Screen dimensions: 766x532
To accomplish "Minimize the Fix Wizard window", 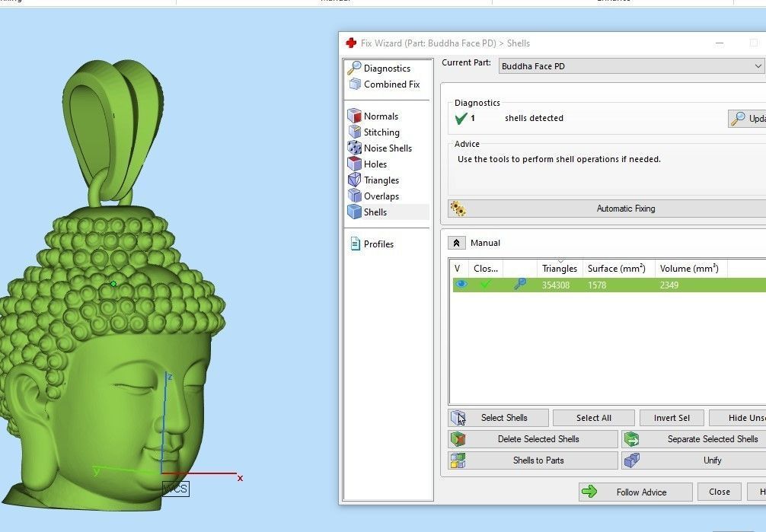I will click(720, 43).
